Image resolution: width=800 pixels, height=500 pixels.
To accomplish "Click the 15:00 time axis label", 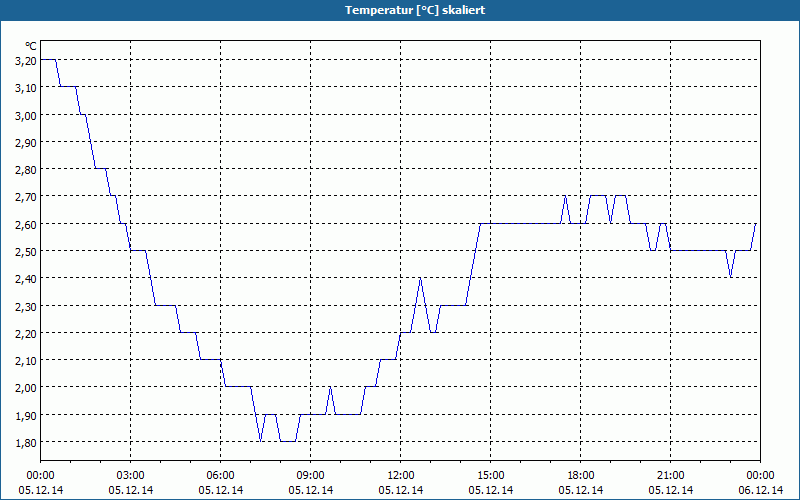I will click(491, 476).
